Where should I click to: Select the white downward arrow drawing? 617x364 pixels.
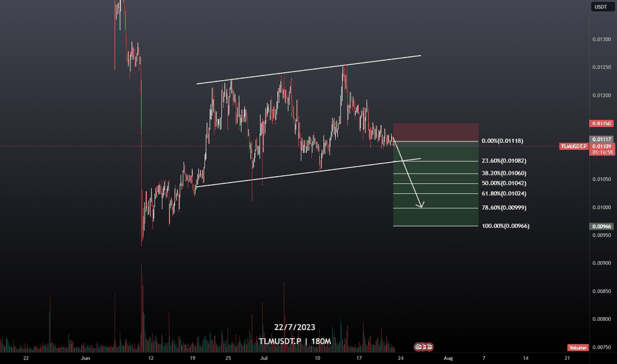click(x=408, y=172)
